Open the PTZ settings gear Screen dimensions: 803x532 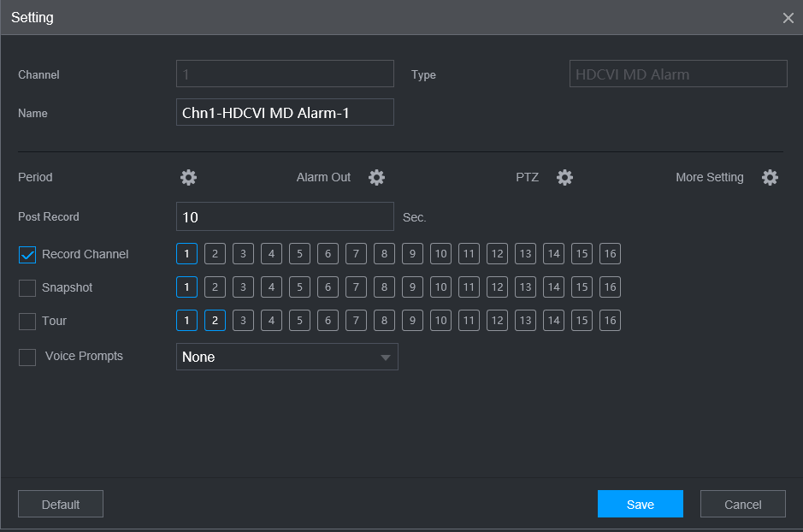[x=564, y=177]
